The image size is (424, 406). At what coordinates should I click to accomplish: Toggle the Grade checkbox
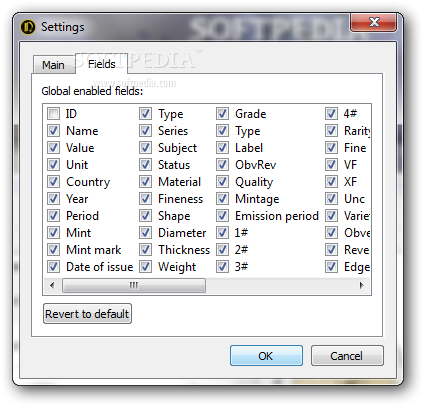222,114
